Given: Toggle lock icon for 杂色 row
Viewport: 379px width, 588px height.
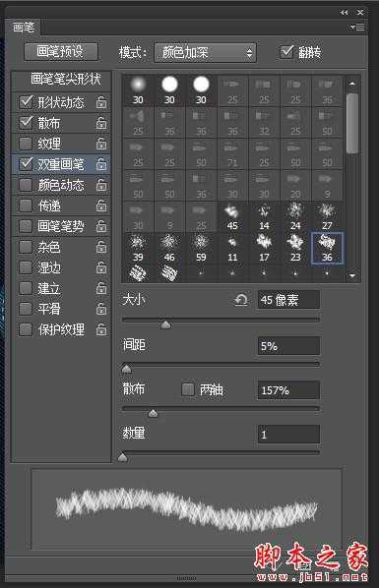Looking at the screenshot, I should click(101, 247).
